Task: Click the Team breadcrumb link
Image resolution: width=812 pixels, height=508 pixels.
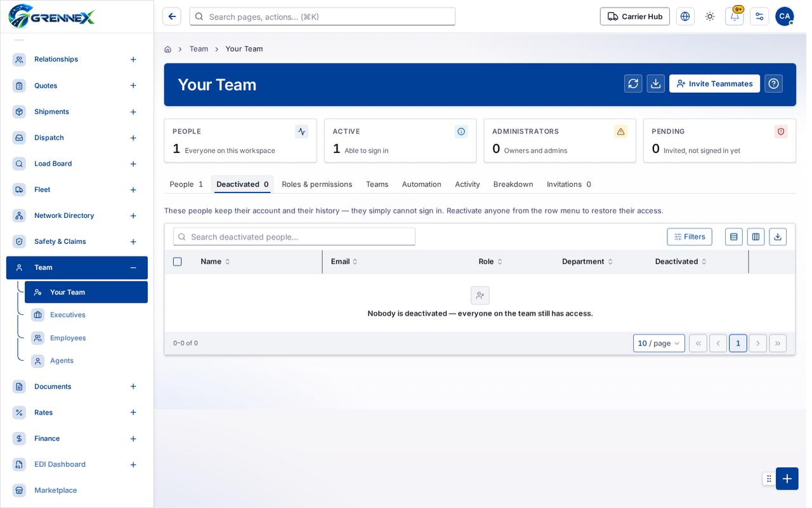Action: pos(199,49)
